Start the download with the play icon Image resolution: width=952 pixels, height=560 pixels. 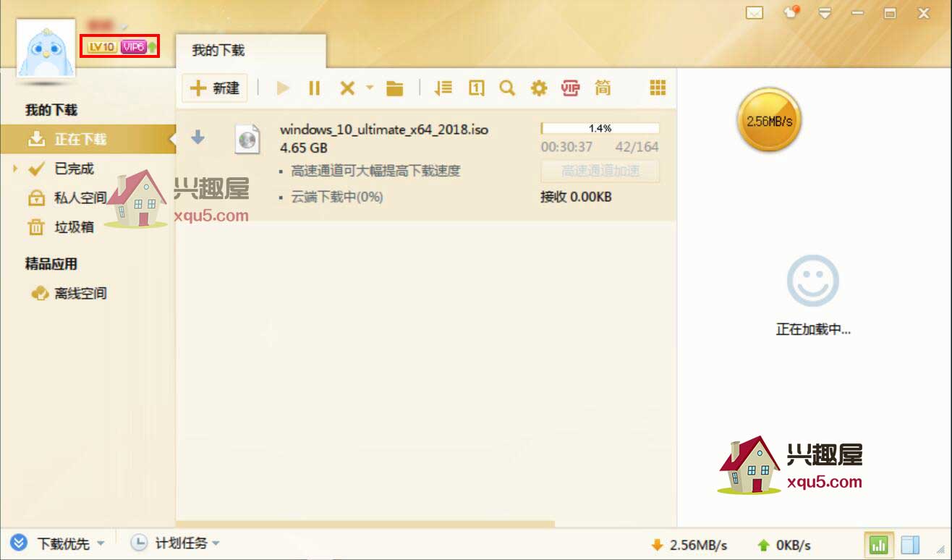click(283, 88)
